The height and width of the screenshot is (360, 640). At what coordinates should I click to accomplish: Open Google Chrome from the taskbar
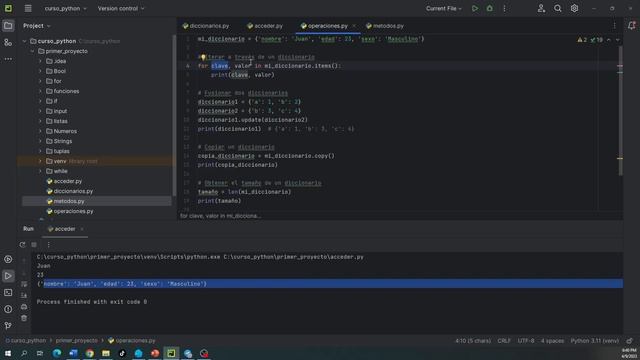pos(90,353)
